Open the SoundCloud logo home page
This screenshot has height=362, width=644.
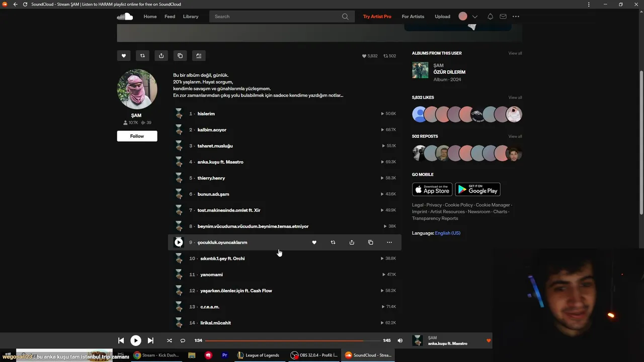pyautogui.click(x=125, y=17)
